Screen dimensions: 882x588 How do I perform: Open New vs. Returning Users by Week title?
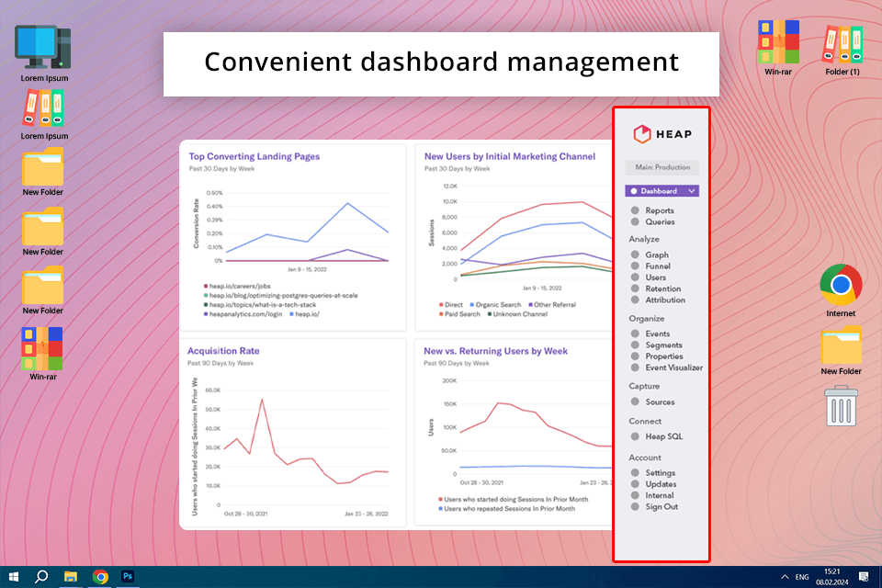click(x=495, y=351)
